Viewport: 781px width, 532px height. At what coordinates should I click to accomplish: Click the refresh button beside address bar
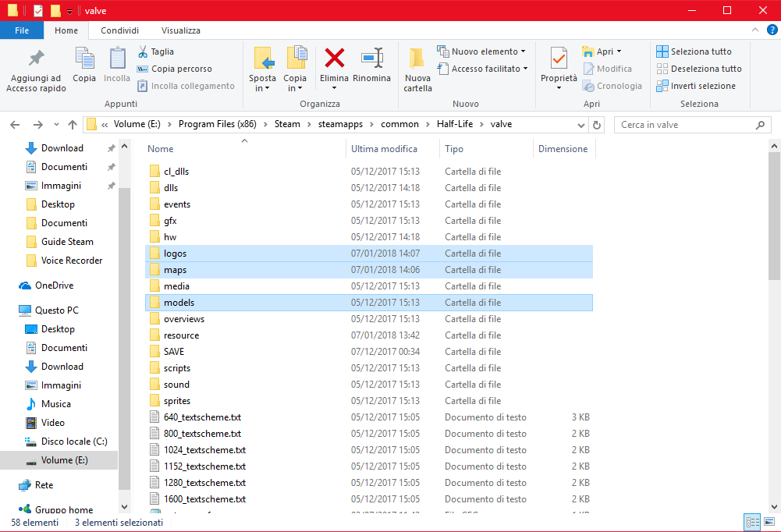coord(597,125)
